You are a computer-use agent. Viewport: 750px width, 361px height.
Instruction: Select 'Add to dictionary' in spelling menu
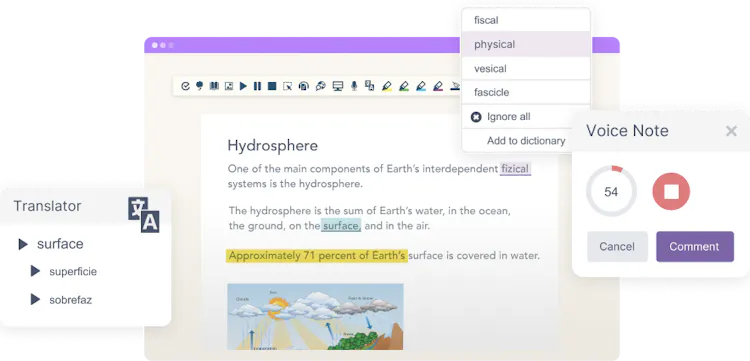[x=526, y=141]
